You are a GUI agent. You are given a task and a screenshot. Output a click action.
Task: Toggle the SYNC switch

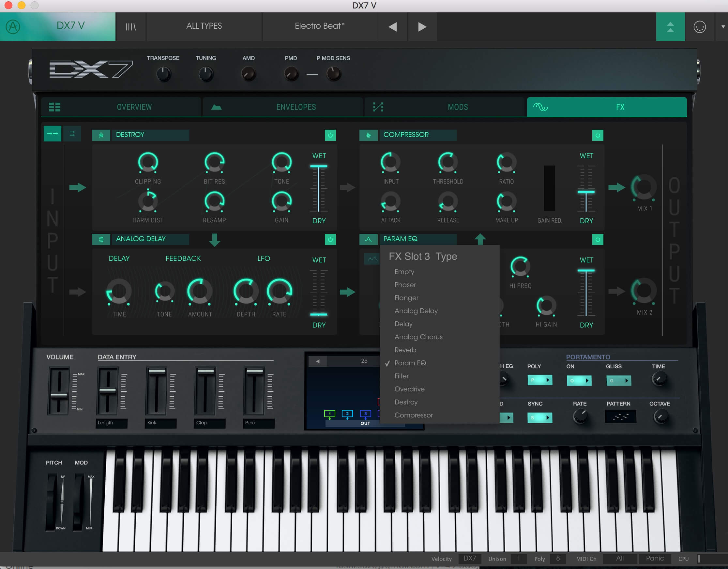[540, 417]
